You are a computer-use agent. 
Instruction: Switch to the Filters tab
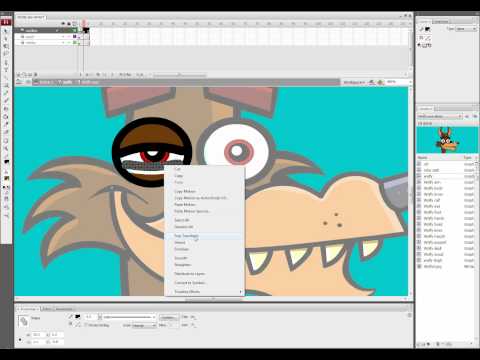tap(47, 309)
